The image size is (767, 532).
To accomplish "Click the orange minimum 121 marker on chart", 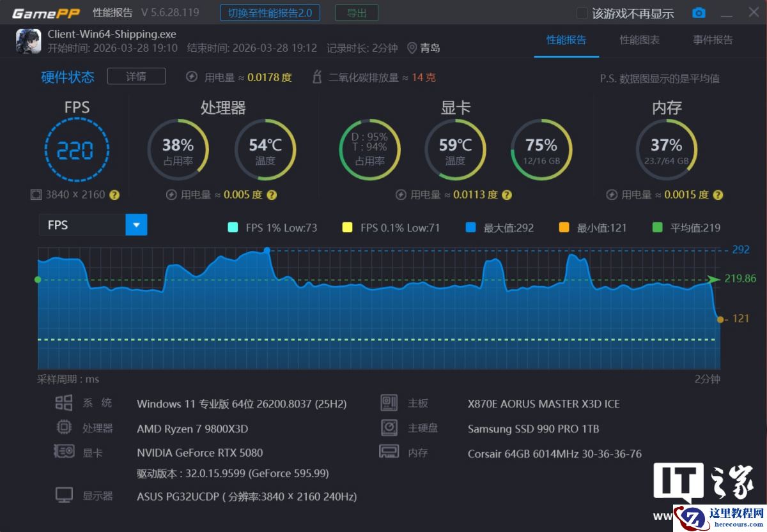I will (720, 319).
